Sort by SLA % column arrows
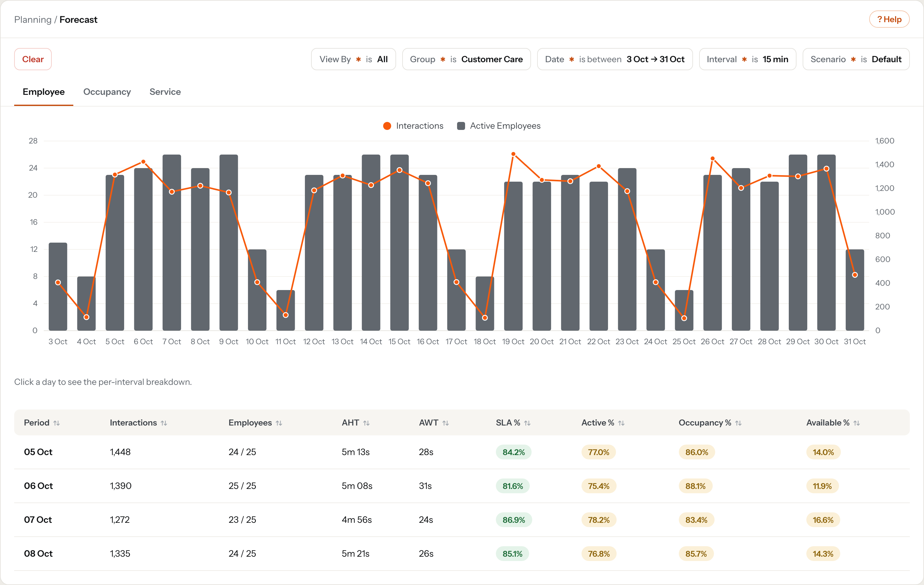 coord(527,423)
